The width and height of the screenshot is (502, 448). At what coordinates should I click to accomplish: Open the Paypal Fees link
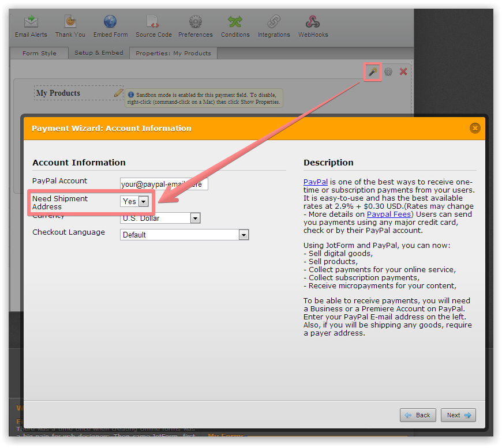(x=389, y=214)
